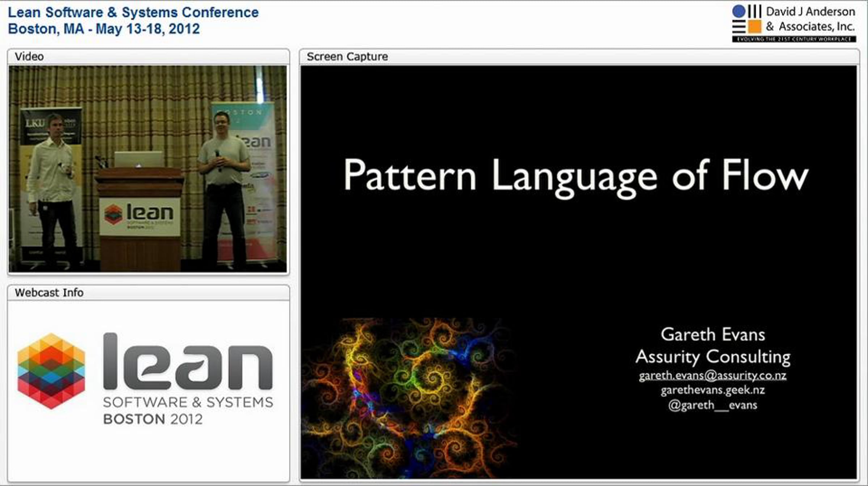Click the lean logo on the podium
Screen dimensions: 868x486
140,216
